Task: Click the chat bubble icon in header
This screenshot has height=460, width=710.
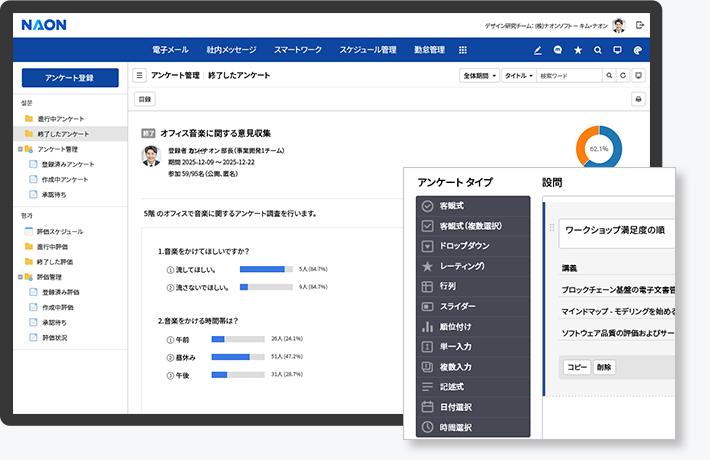Action: coord(557,50)
